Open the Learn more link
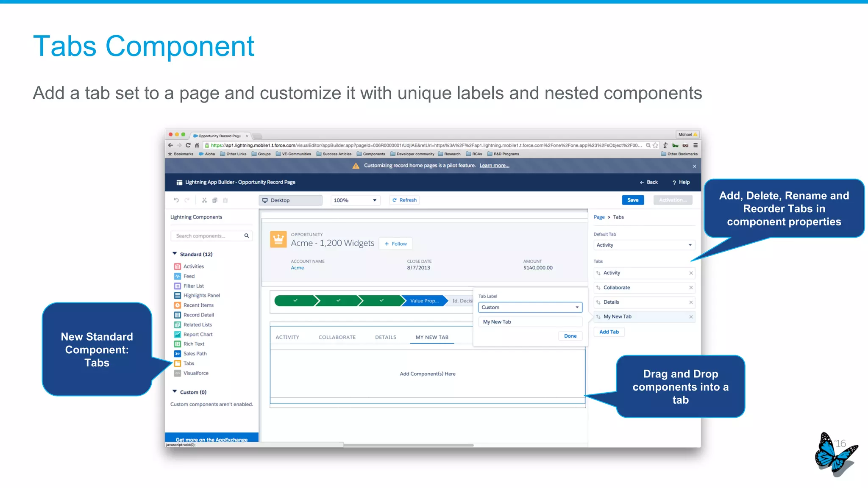The width and height of the screenshot is (868, 488). tap(494, 166)
